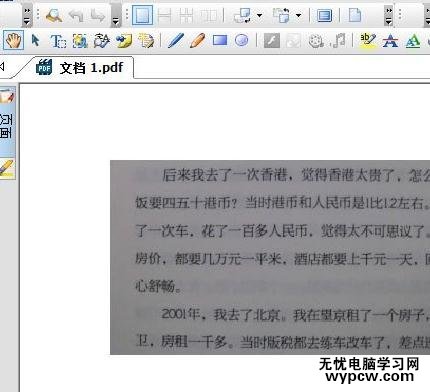The width and height of the screenshot is (430, 392).
Task: Select the Hand tool
Action: pos(14,40)
